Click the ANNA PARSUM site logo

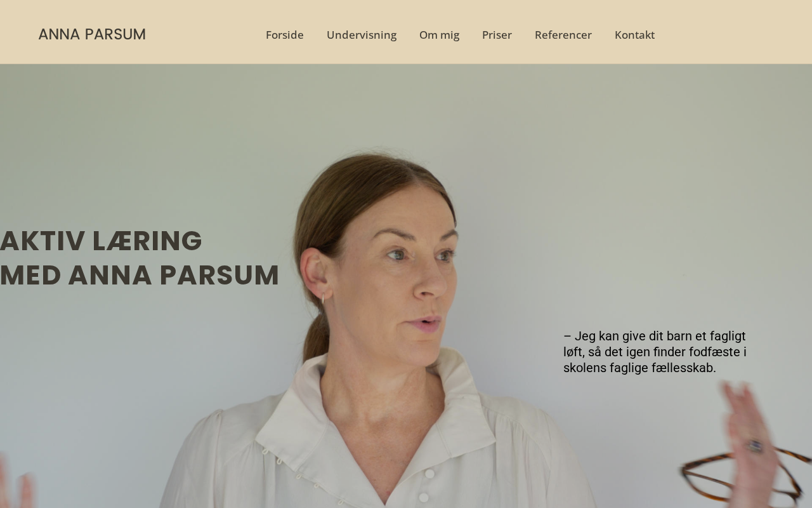coord(92,34)
